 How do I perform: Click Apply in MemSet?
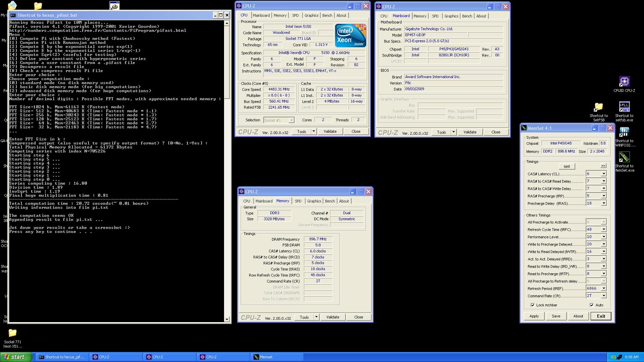click(x=534, y=316)
